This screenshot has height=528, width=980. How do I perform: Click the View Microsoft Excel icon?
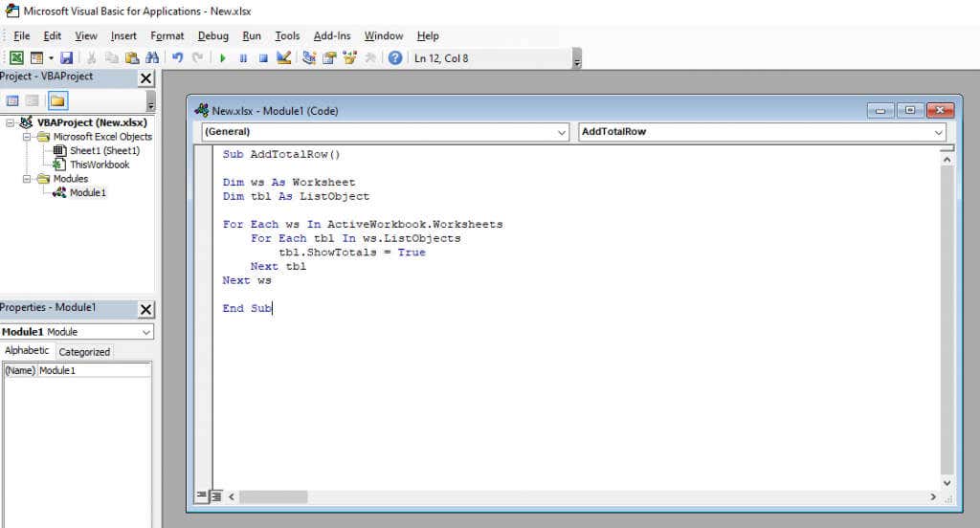tap(16, 58)
